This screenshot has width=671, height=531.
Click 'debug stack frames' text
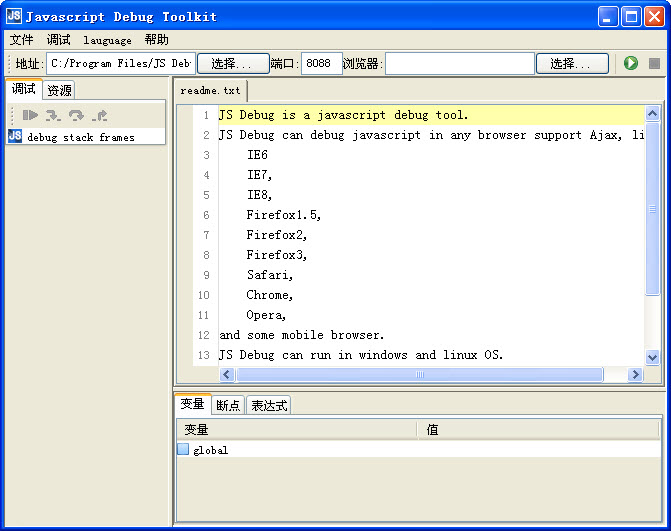click(81, 137)
